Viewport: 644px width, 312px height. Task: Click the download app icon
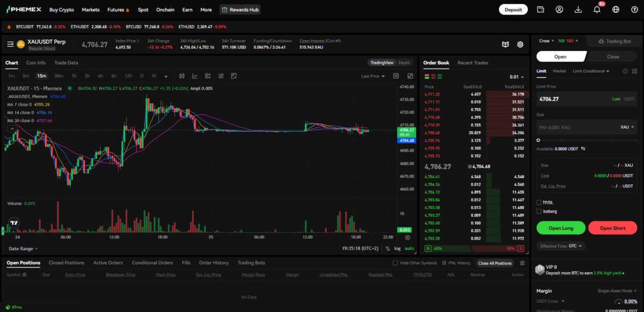coord(578,9)
